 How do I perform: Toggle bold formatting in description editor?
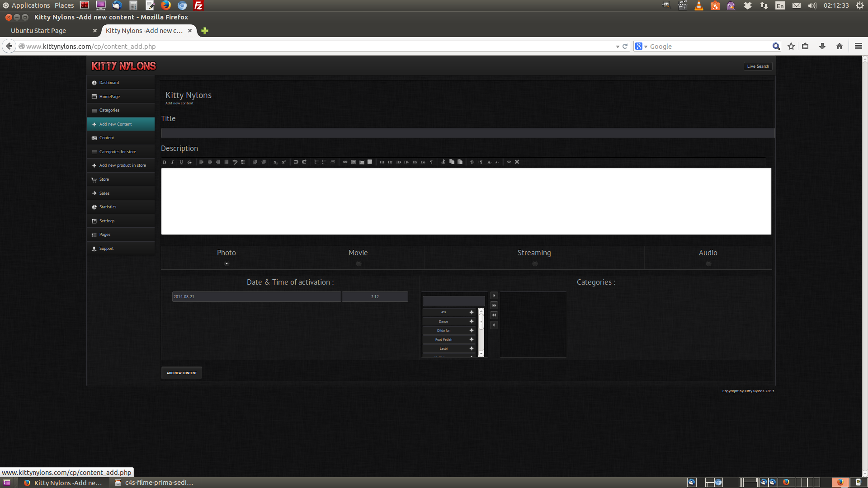pos(165,162)
